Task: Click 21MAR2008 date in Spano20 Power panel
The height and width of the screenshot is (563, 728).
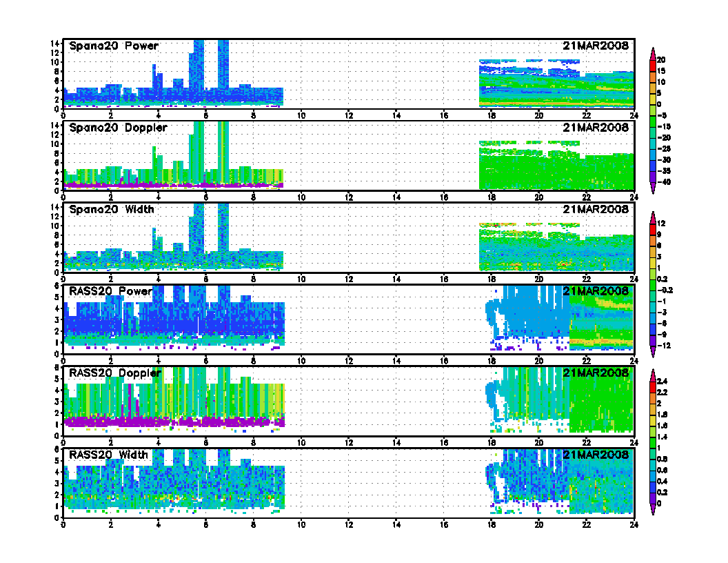Action: click(596, 46)
